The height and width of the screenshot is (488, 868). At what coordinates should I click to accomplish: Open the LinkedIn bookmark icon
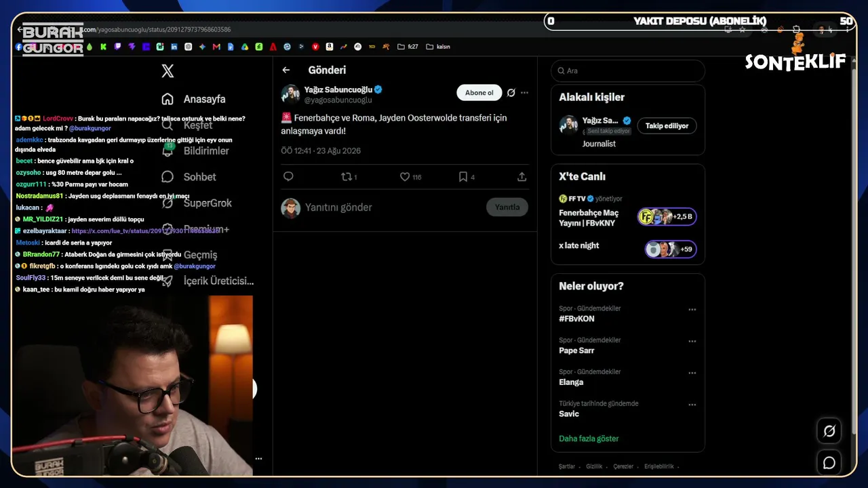coord(174,47)
